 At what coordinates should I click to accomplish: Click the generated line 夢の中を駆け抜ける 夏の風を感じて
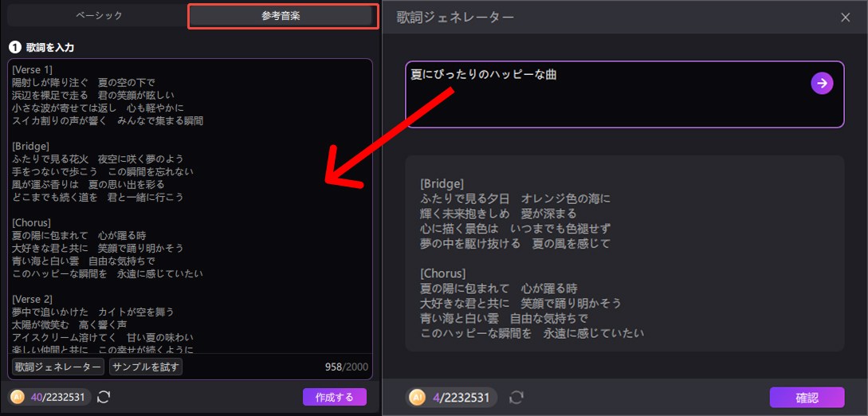pos(516,243)
